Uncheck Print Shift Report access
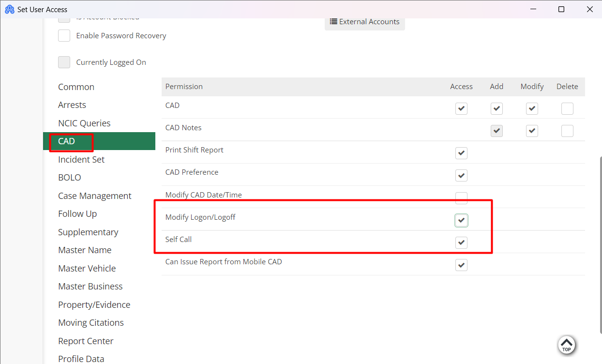This screenshot has width=602, height=364. (461, 153)
